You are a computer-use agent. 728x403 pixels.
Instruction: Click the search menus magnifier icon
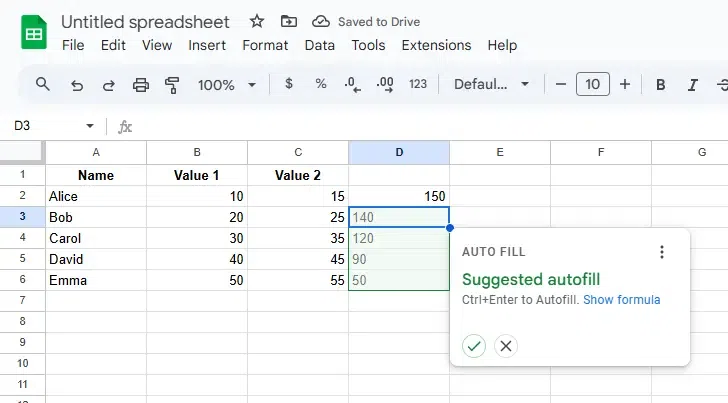coord(42,85)
